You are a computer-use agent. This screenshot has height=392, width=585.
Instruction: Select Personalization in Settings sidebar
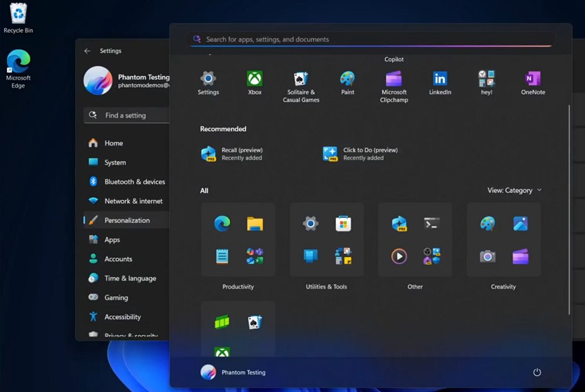pos(127,220)
